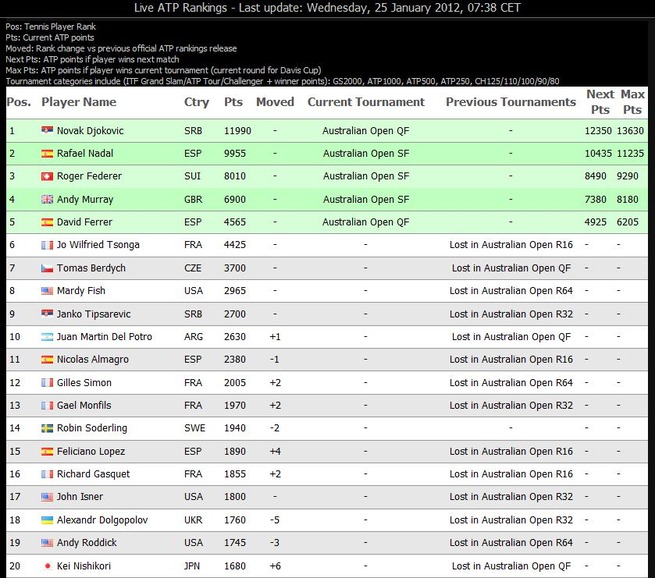Select player name Juan Martin Del Potro

(x=104, y=337)
